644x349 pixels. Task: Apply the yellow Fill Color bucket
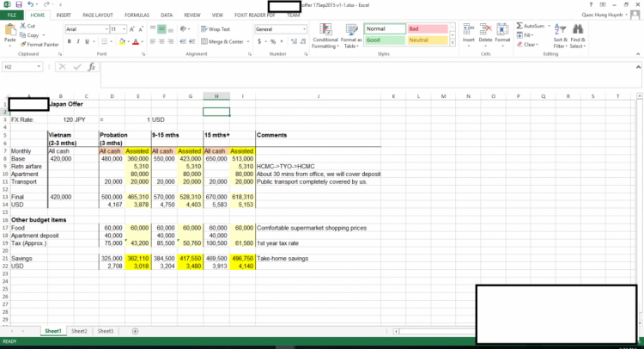[122, 41]
